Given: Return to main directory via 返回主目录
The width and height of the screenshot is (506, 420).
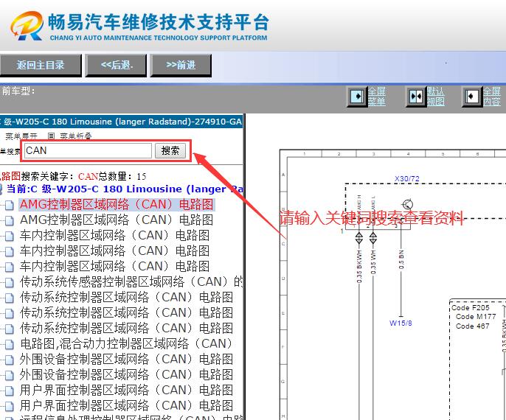Looking at the screenshot, I should (41, 65).
